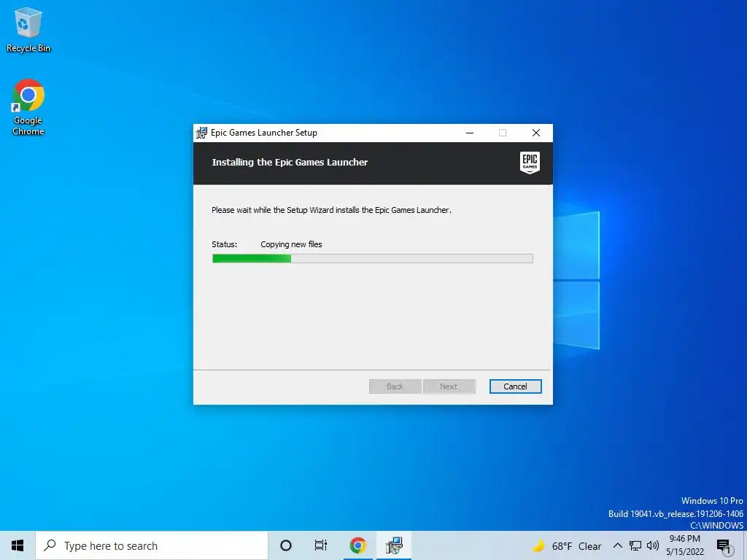
Task: Cancel the Epic Games Launcher installation
Action: (515, 386)
